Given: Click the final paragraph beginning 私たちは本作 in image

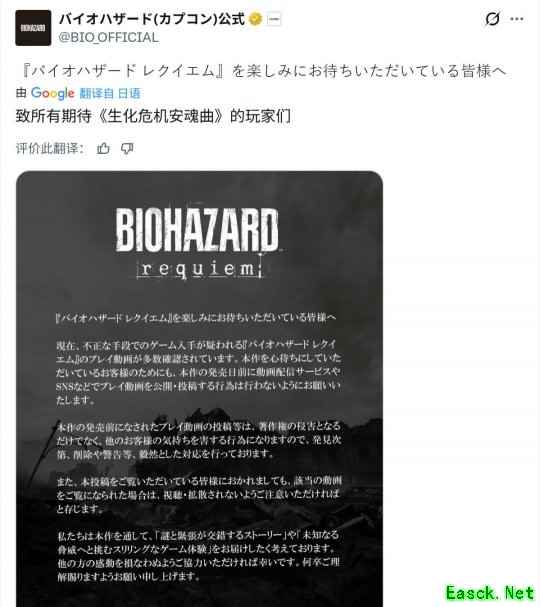Looking at the screenshot, I should (199, 556).
